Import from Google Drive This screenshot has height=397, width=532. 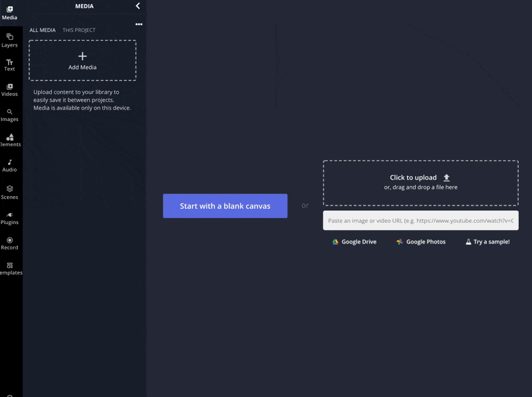[x=354, y=242]
